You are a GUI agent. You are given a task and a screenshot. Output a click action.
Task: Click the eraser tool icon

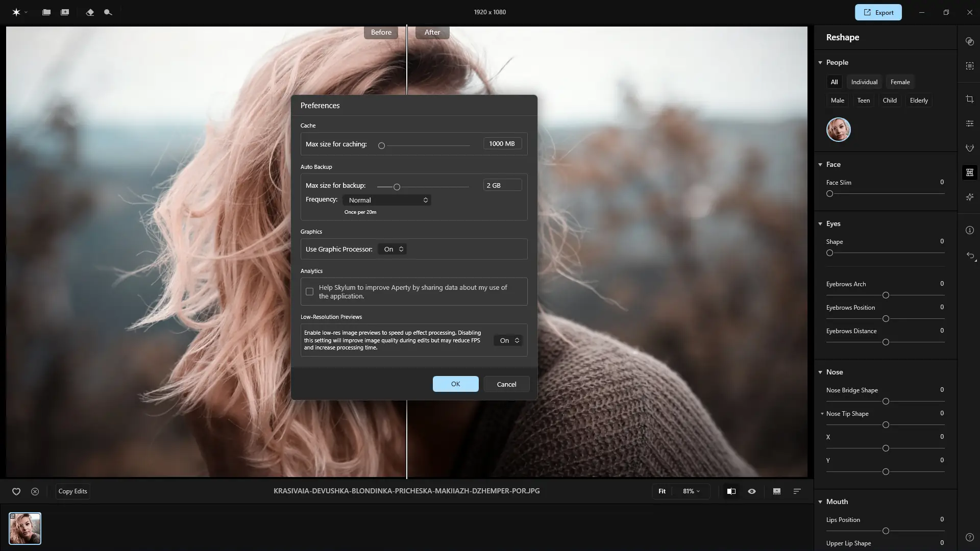90,12
